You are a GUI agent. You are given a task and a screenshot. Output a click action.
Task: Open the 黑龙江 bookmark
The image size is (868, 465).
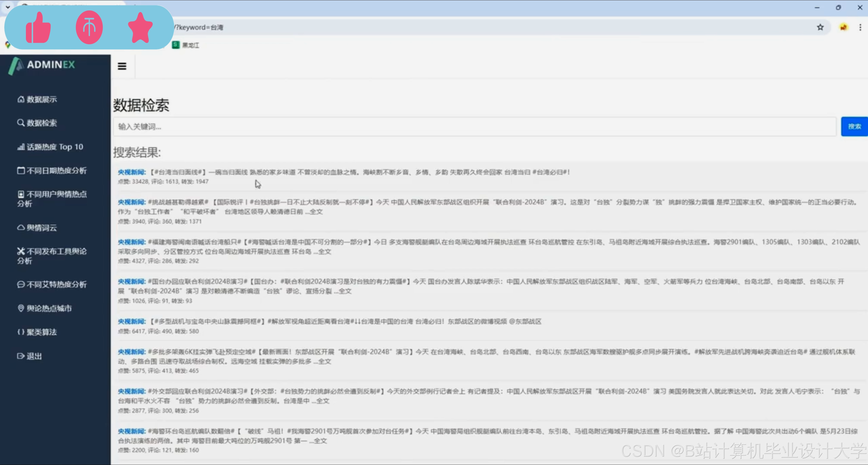[x=186, y=45]
